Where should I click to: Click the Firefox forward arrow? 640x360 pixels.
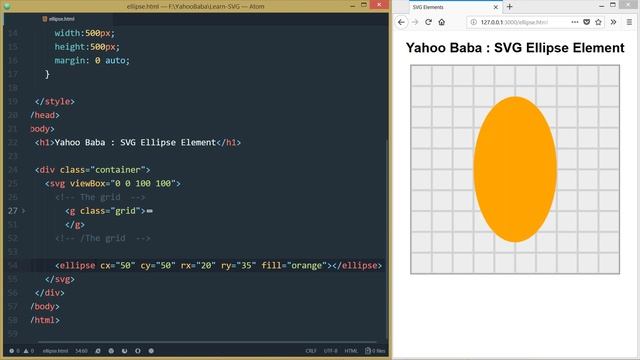(415, 22)
